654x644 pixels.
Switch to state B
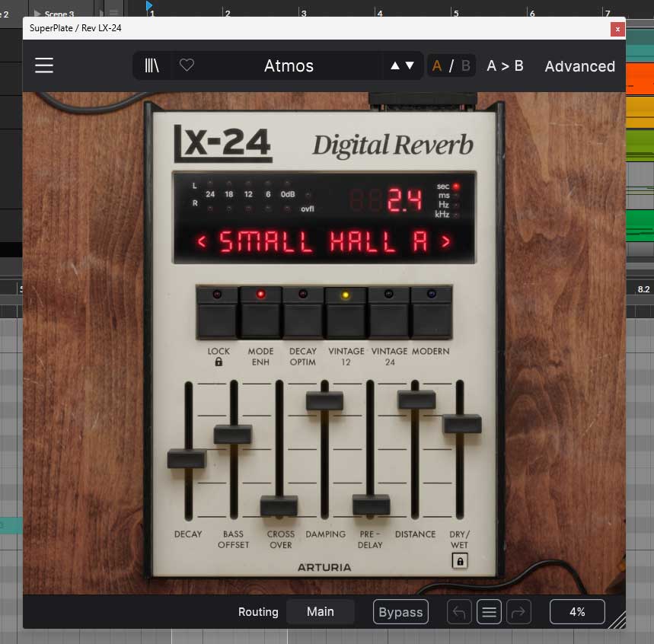coord(466,66)
